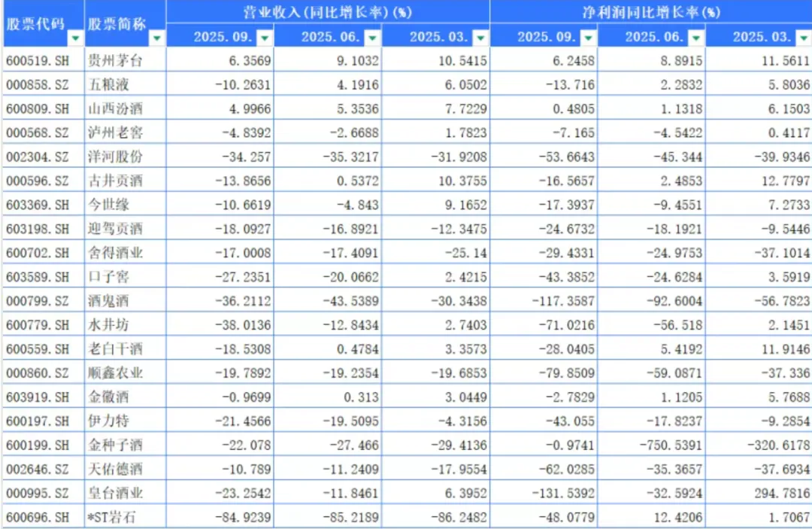Open 营业收入 2025.03 filter dropdown arrow
The height and width of the screenshot is (529, 812).
pos(480,38)
